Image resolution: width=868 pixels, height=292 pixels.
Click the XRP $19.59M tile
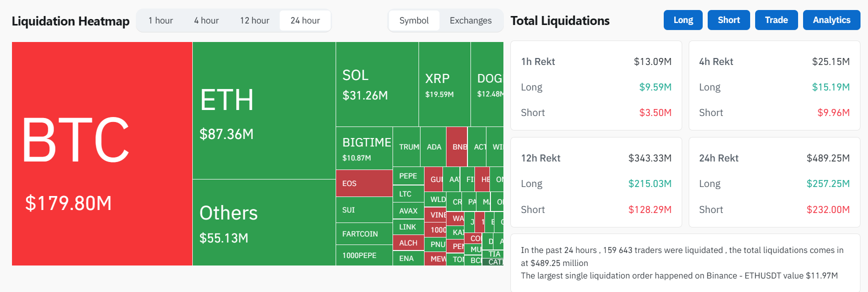coord(444,84)
